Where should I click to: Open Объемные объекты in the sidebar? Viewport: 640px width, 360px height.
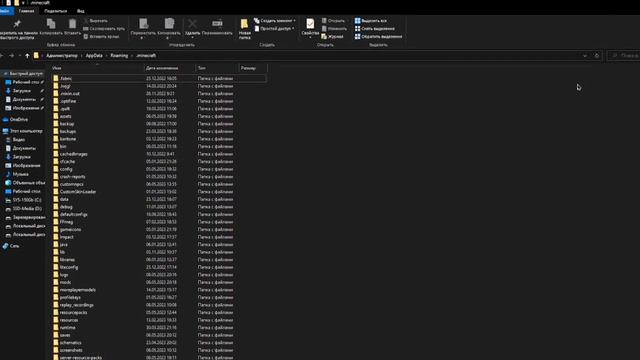coord(25,183)
